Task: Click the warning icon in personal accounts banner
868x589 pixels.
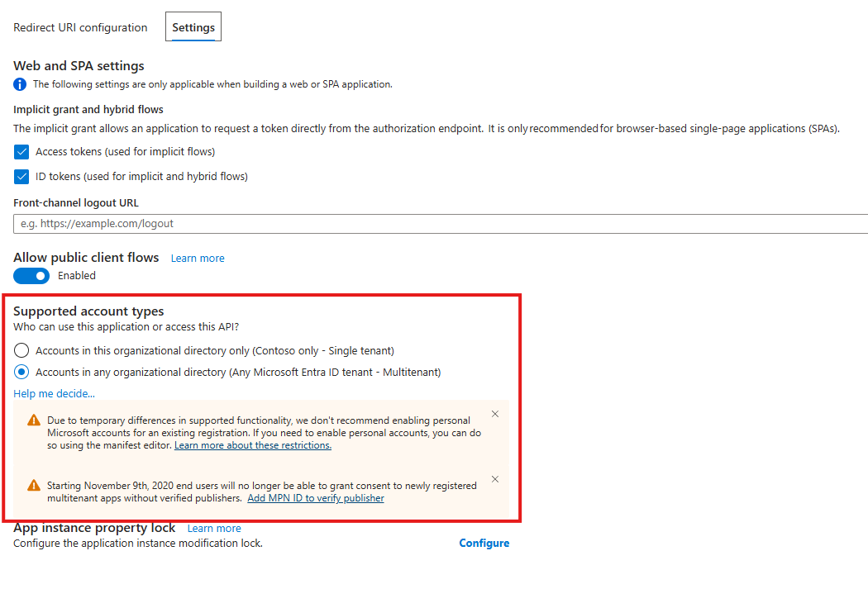Action: click(33, 420)
